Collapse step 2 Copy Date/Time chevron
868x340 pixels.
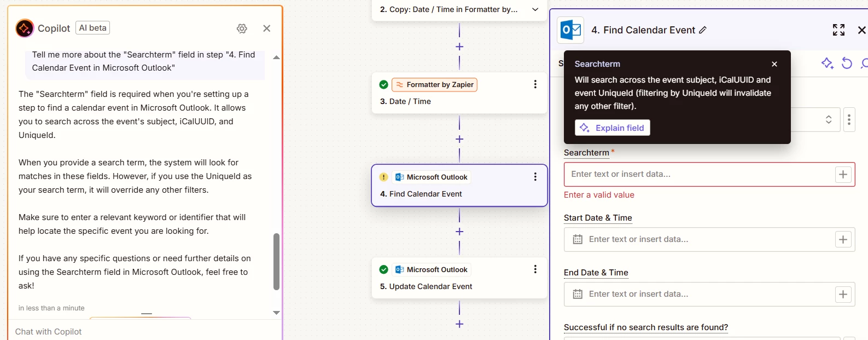535,9
